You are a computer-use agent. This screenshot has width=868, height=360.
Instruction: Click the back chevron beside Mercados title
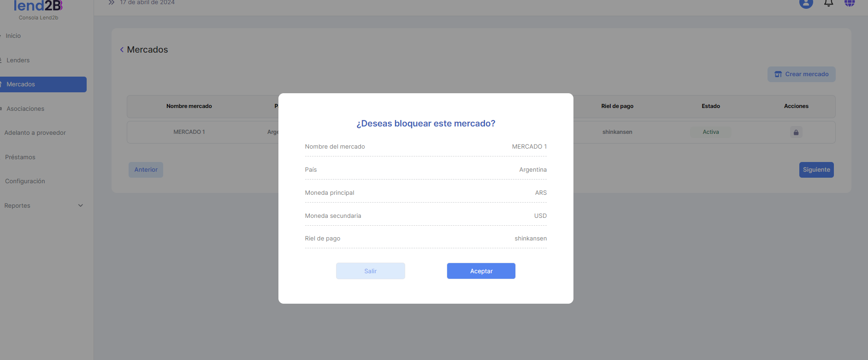coord(122,50)
